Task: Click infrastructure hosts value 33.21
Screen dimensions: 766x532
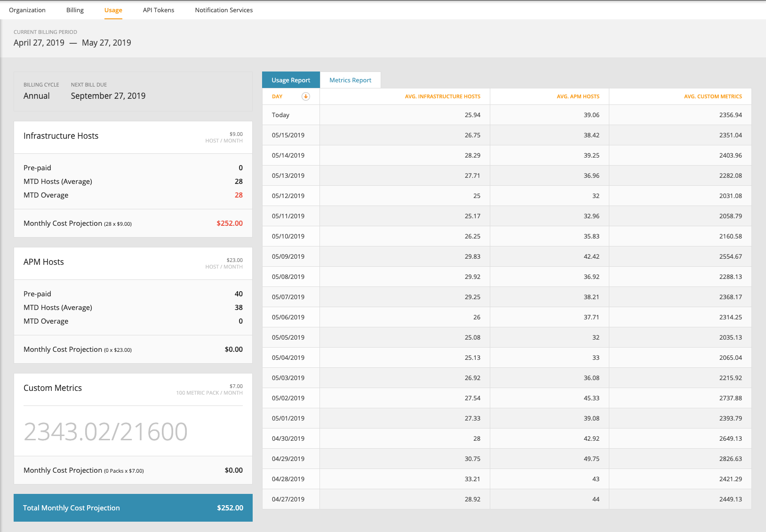Action: pos(472,479)
